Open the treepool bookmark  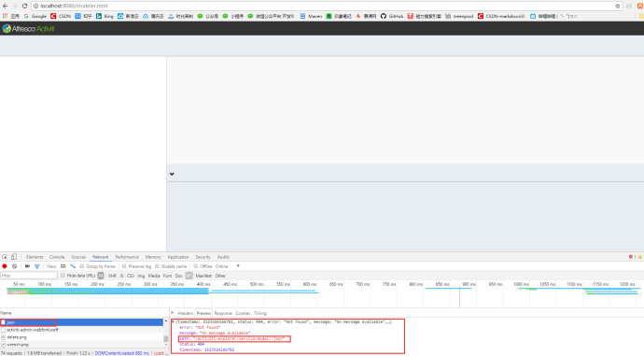459,16
